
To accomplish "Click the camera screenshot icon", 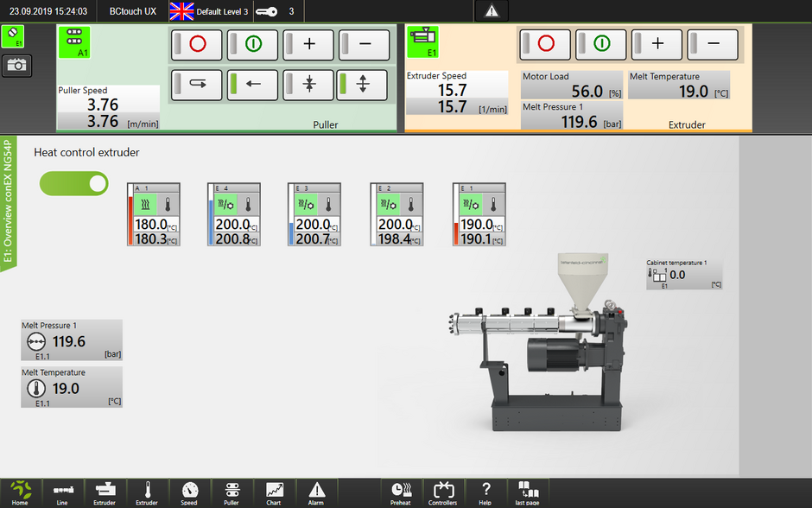I will [x=15, y=64].
